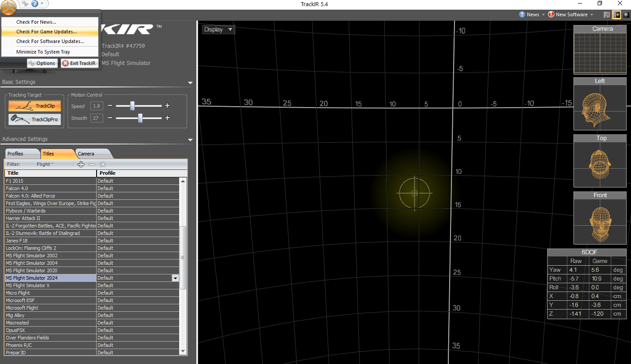Sort by the Profile column header

pyautogui.click(x=141, y=173)
